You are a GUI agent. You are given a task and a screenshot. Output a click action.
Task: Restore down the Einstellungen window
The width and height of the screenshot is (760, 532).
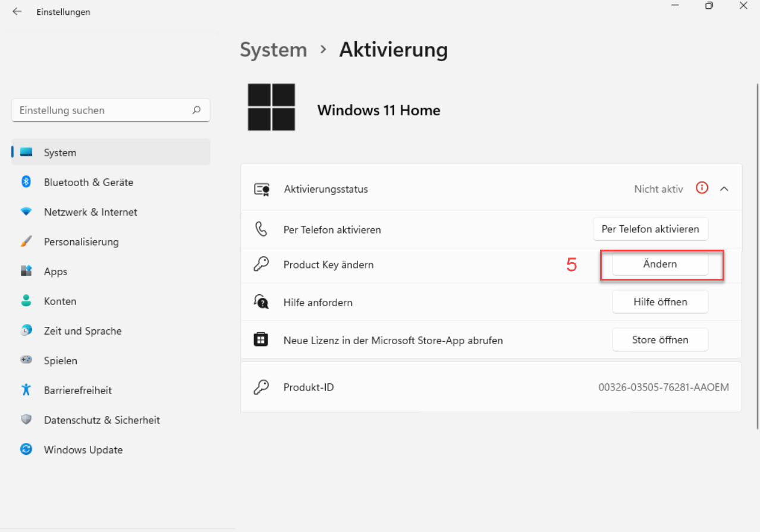pyautogui.click(x=709, y=5)
